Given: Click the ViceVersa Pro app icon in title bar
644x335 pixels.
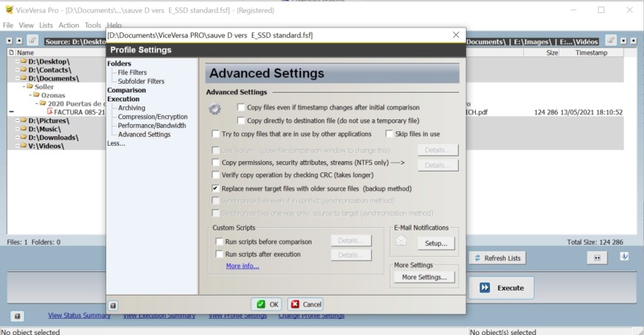Looking at the screenshot, I should coord(9,10).
